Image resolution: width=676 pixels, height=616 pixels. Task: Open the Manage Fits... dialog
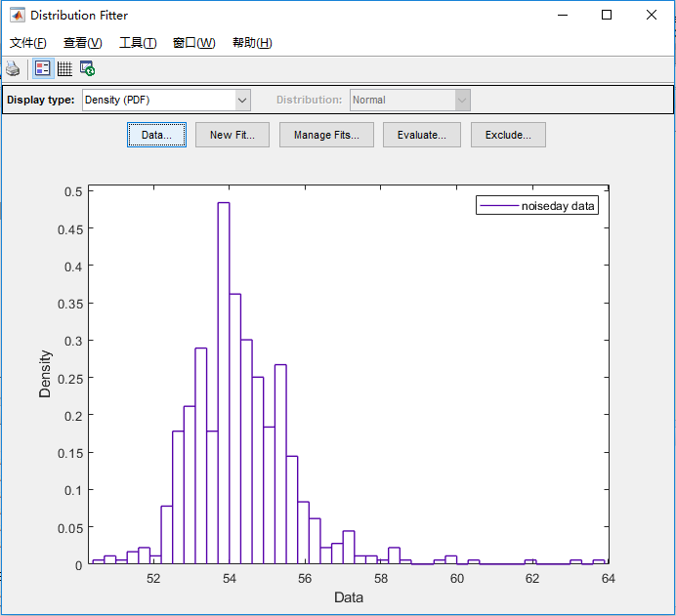(326, 135)
